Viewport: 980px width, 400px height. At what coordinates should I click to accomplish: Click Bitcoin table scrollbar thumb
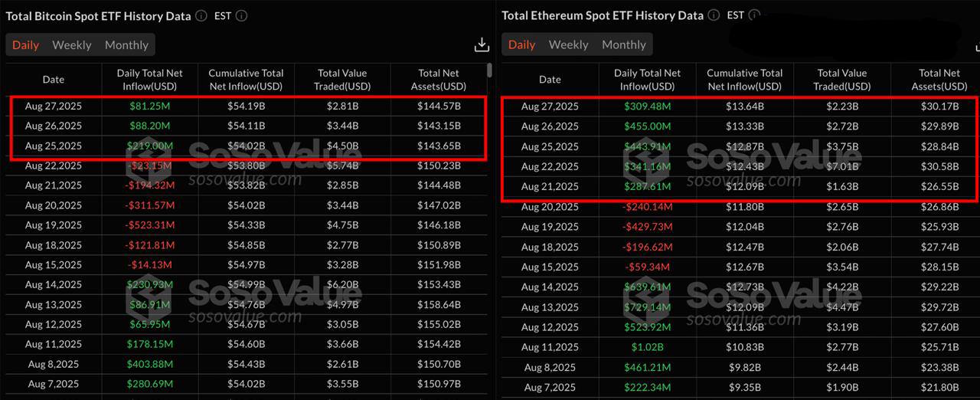pos(488,70)
